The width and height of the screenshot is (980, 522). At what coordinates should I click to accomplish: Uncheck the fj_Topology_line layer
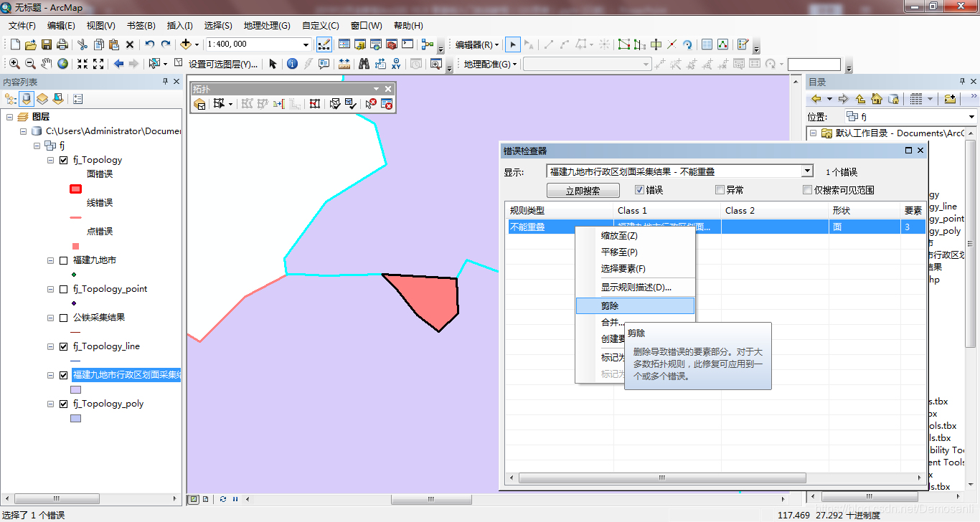tap(63, 346)
